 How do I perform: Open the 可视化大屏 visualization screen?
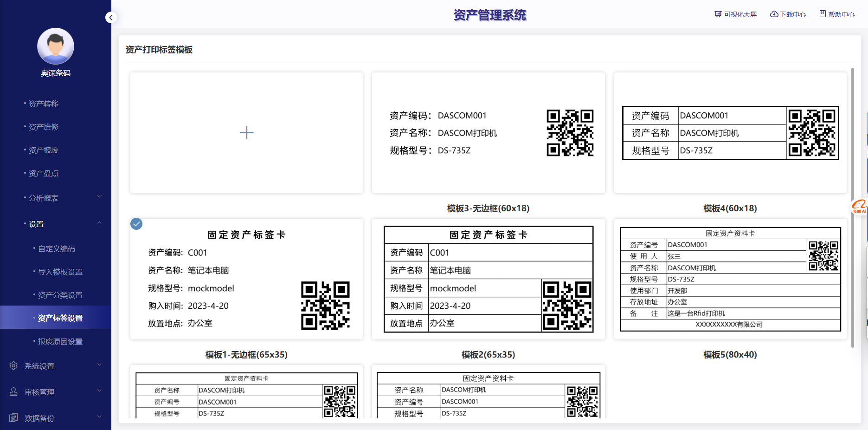[736, 14]
